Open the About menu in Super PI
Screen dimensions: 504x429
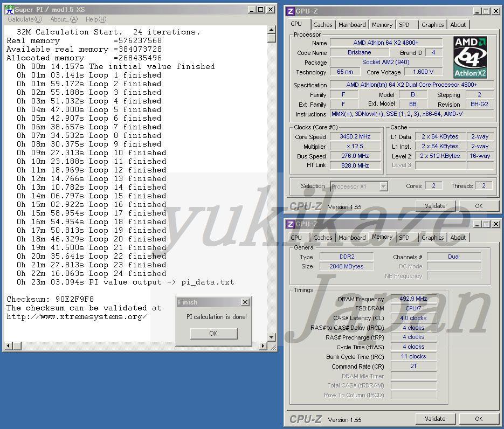[x=64, y=19]
